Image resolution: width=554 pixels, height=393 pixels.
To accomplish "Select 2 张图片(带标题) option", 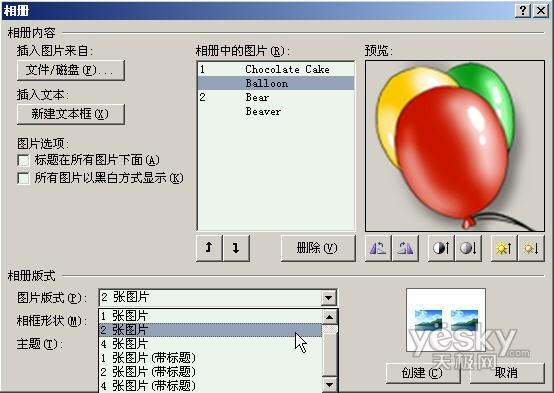I will click(x=210, y=372).
